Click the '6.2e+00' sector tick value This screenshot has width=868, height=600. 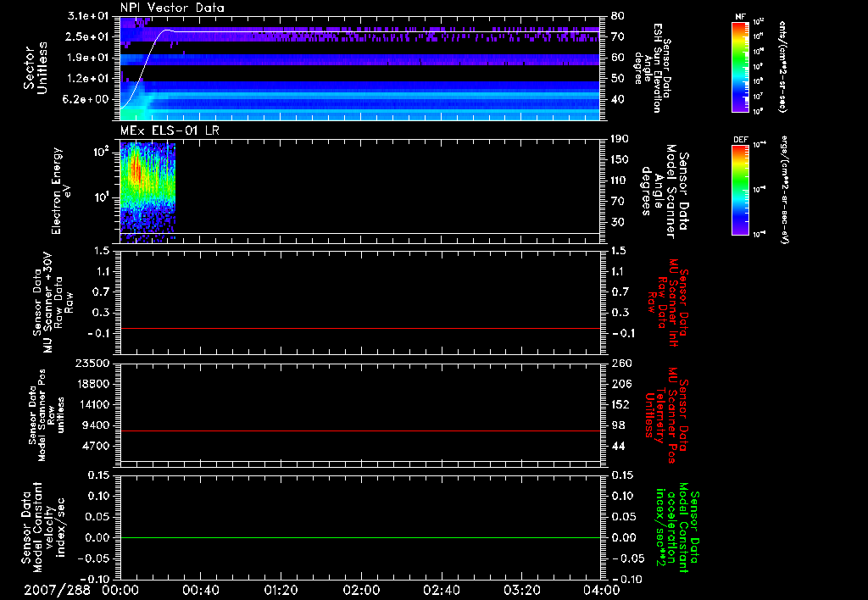[x=87, y=100]
